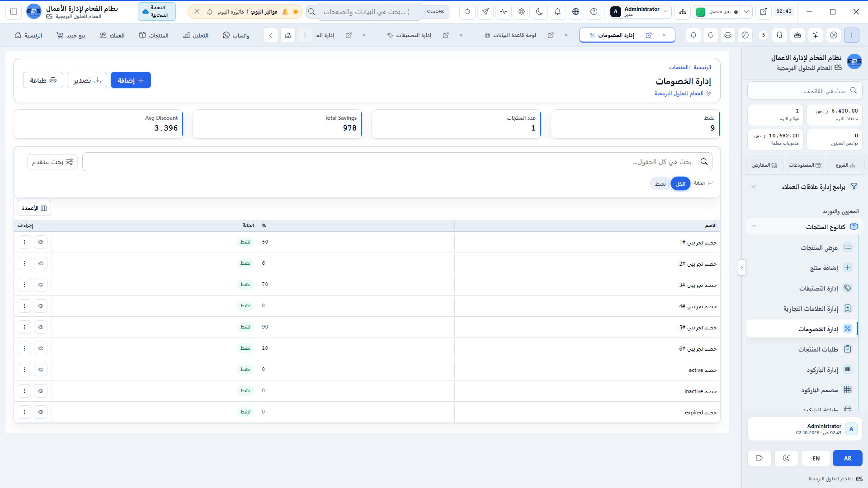Open the settings gear icon
The image size is (868, 488).
click(x=521, y=12)
